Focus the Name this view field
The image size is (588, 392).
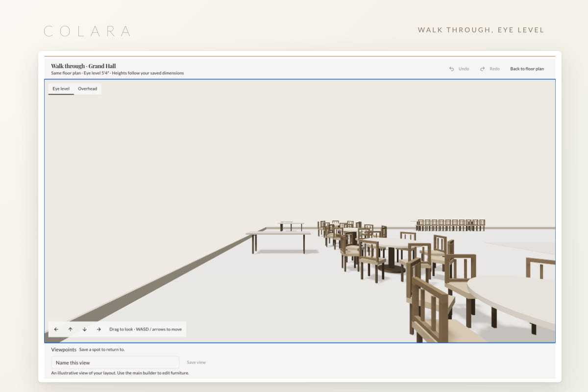pos(115,363)
